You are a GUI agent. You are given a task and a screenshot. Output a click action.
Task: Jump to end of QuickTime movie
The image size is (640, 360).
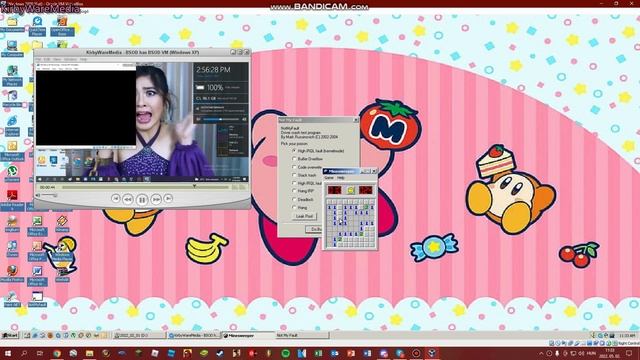(x=168, y=198)
